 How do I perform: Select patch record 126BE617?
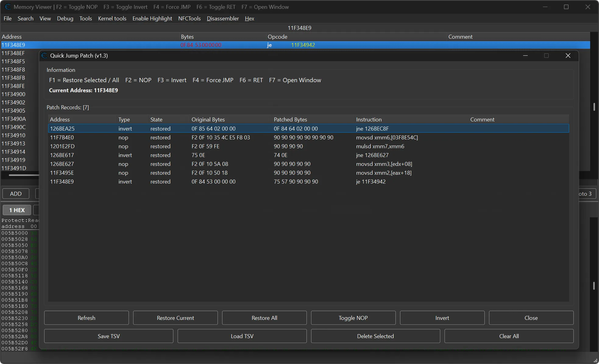tap(308, 155)
